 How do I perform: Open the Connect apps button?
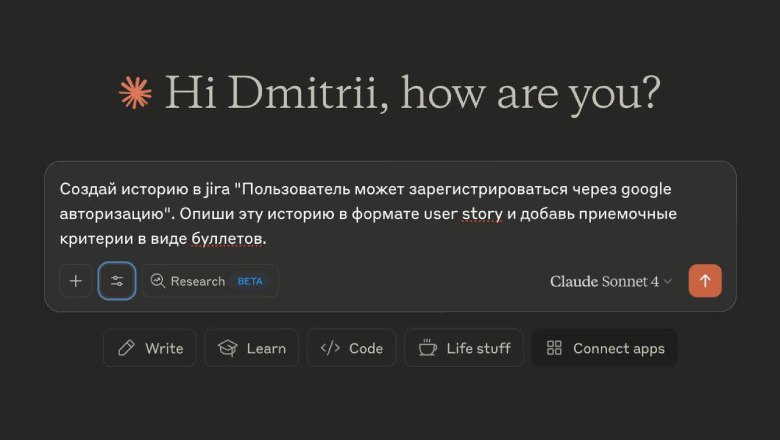[605, 348]
